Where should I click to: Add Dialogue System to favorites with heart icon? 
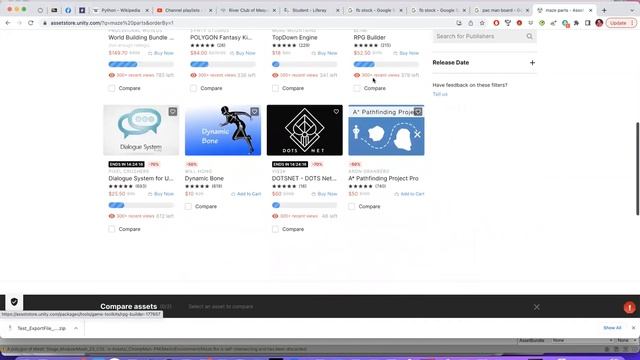pyautogui.click(x=173, y=111)
